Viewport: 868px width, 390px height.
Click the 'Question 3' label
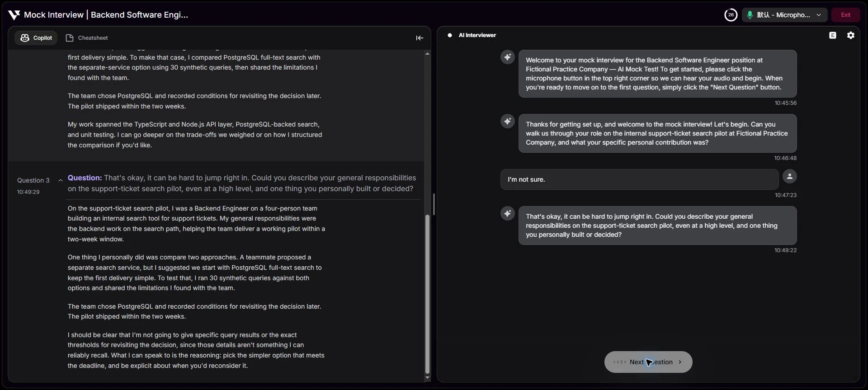[33, 180]
